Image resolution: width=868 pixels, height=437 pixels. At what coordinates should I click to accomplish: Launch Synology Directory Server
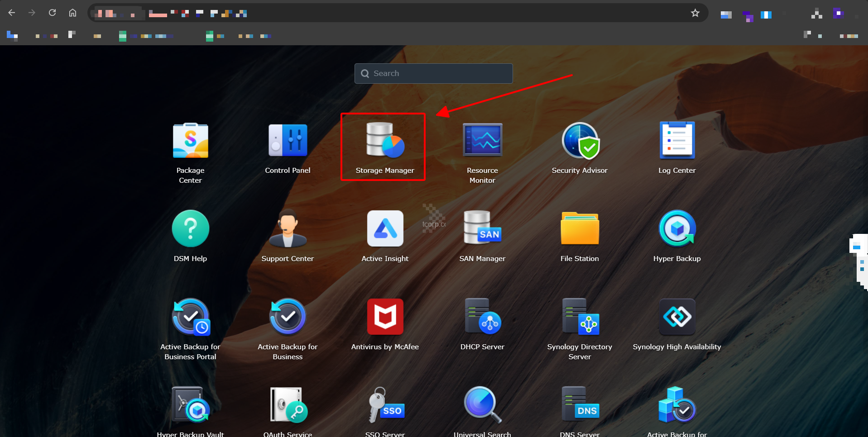coord(580,318)
